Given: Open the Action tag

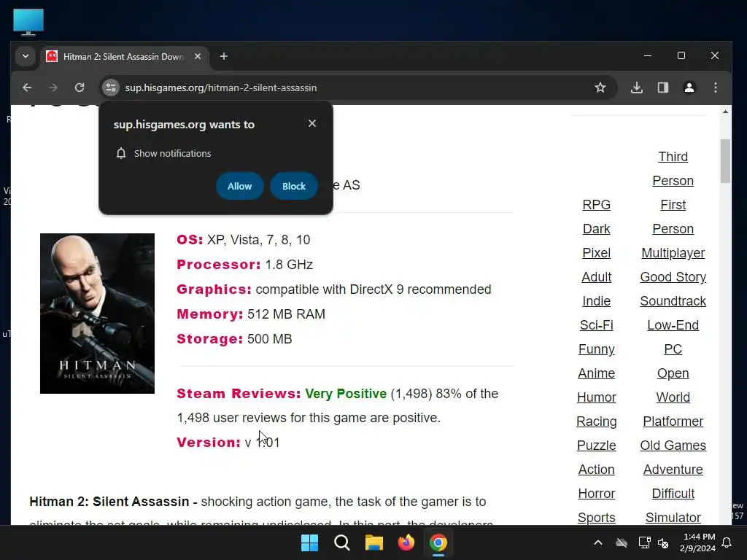Looking at the screenshot, I should pos(597,470).
